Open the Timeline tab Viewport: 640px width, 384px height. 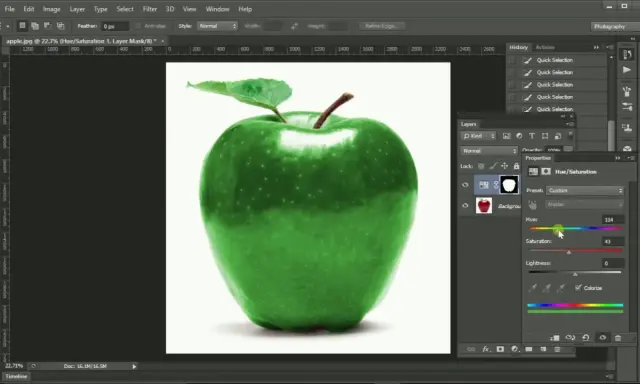pyautogui.click(x=16, y=377)
